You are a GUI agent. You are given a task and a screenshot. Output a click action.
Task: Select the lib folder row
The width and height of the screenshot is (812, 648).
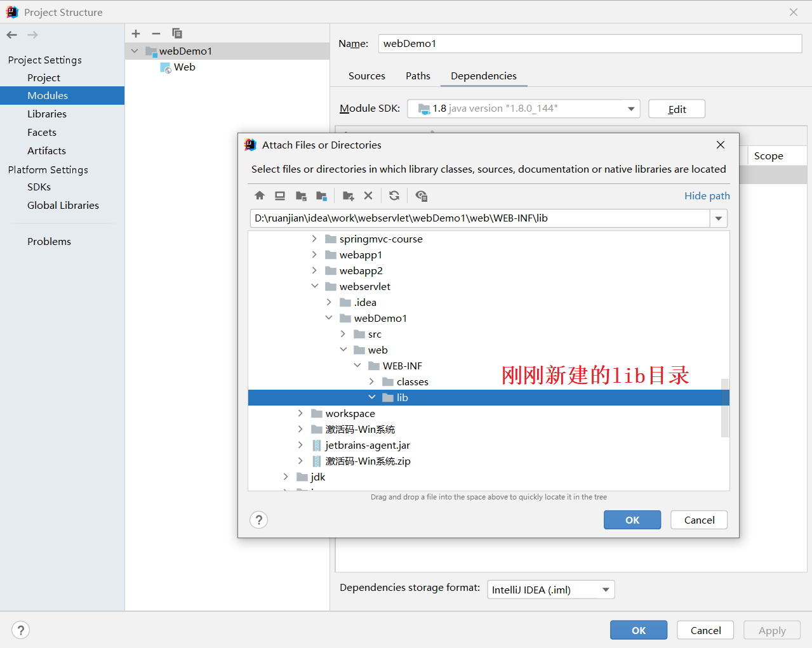[x=488, y=397]
